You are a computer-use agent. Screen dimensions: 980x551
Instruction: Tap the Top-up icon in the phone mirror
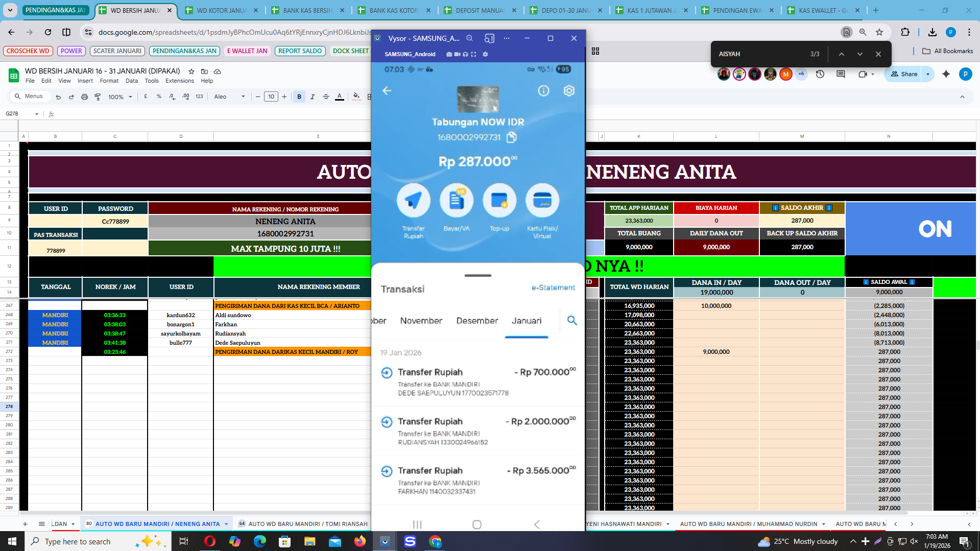(499, 201)
